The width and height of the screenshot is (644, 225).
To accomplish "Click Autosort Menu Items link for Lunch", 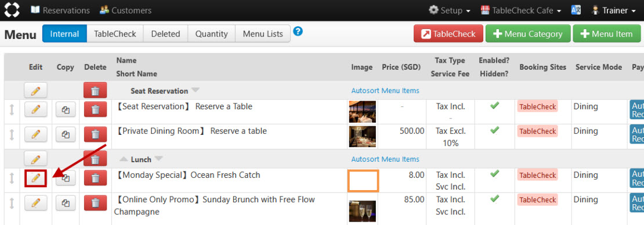I will (x=385, y=159).
